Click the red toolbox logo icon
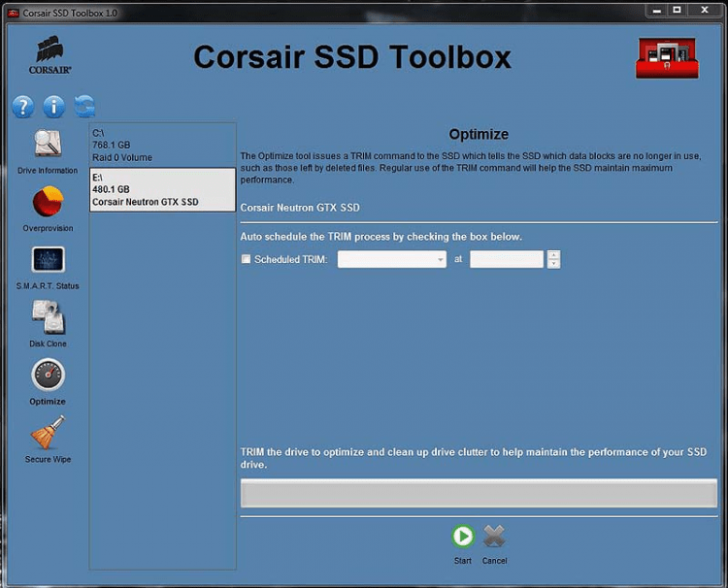 click(x=668, y=58)
